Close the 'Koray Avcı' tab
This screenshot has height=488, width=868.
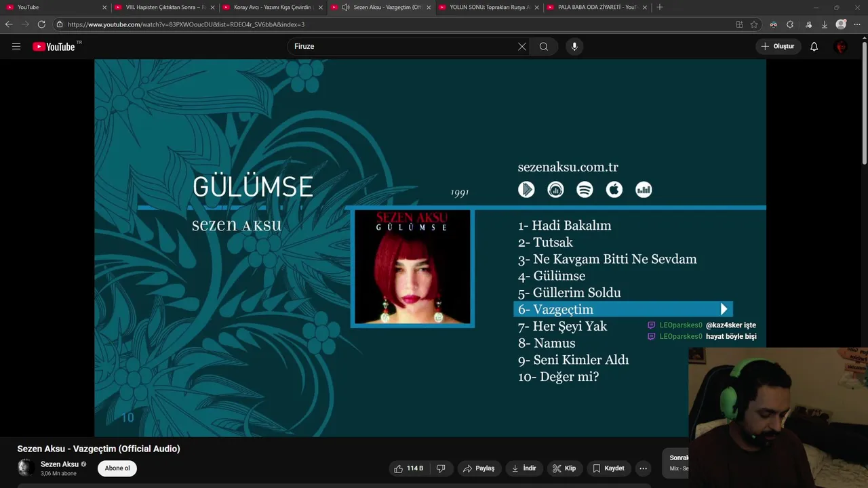pos(320,7)
